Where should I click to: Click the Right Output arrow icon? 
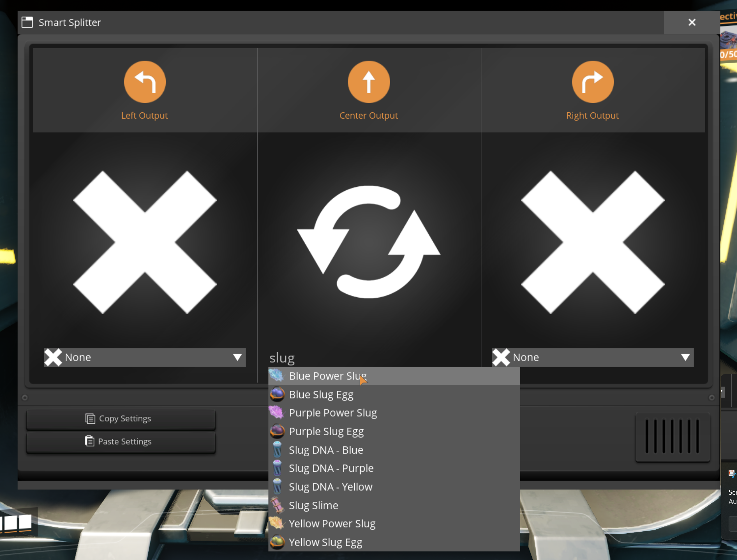tap(593, 82)
